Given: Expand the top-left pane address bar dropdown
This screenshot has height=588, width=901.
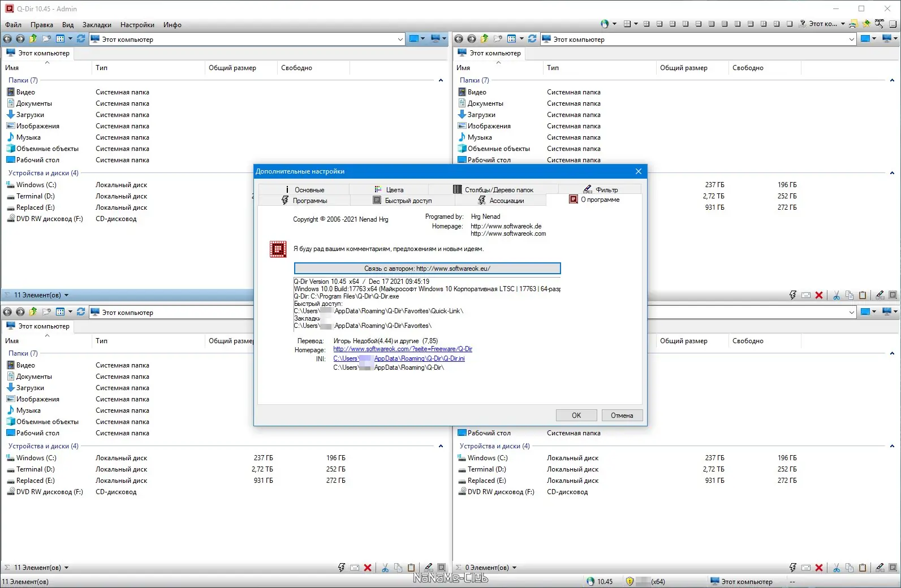Looking at the screenshot, I should (400, 39).
